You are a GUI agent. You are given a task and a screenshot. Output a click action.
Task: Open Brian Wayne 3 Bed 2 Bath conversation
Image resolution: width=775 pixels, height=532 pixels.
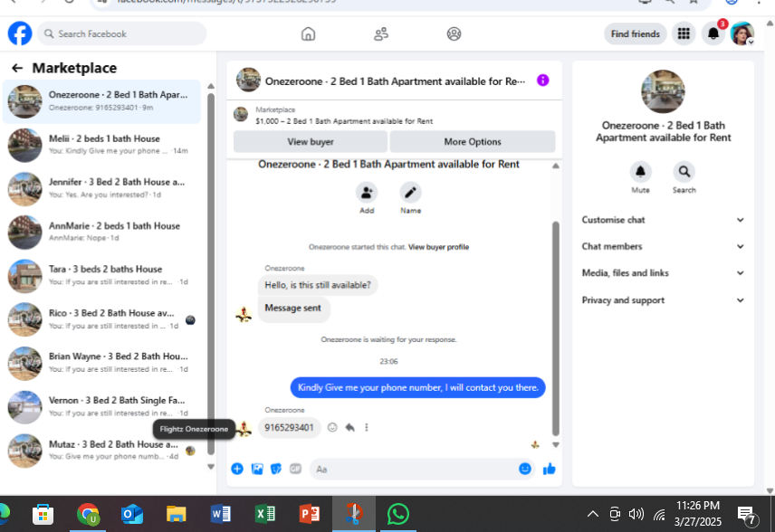(x=101, y=363)
